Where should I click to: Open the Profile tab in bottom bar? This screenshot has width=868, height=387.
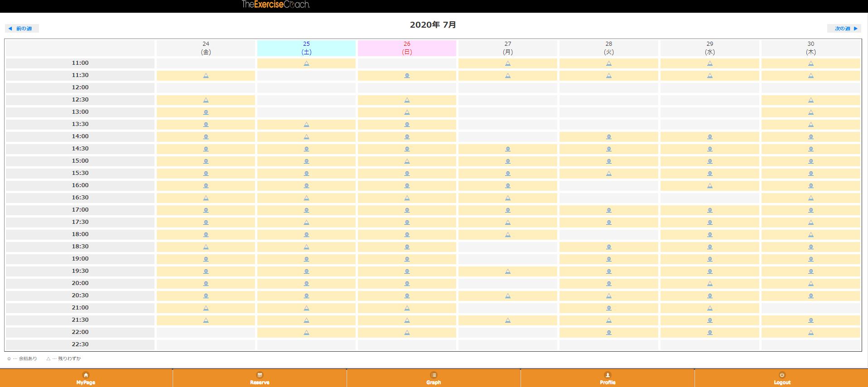(x=608, y=378)
